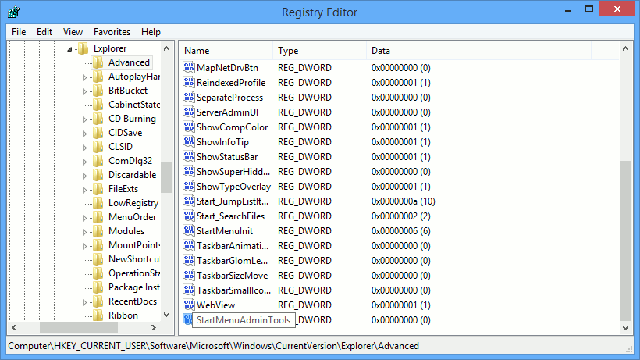
Task: Click the MapNetDrvBtn DWORD value icon
Action: tap(189, 67)
